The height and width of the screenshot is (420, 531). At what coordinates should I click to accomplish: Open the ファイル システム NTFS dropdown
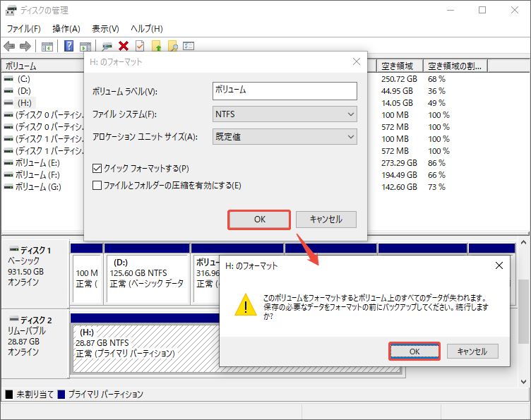(x=285, y=114)
